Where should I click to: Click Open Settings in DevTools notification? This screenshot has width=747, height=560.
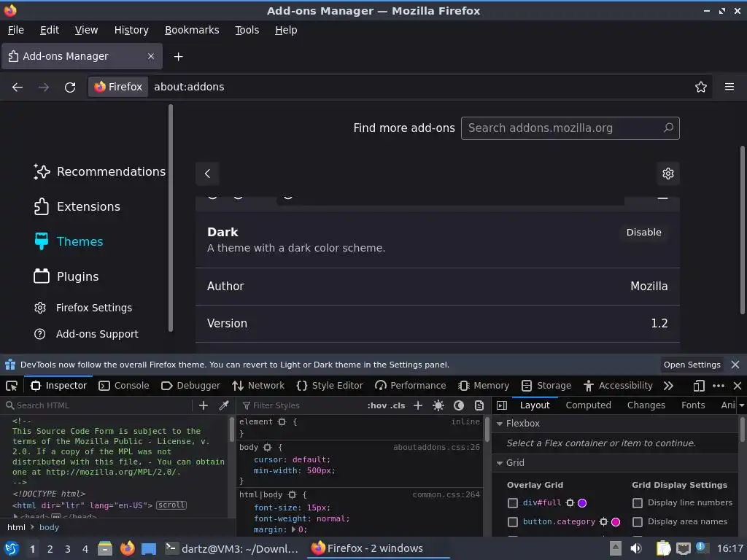[x=692, y=365]
